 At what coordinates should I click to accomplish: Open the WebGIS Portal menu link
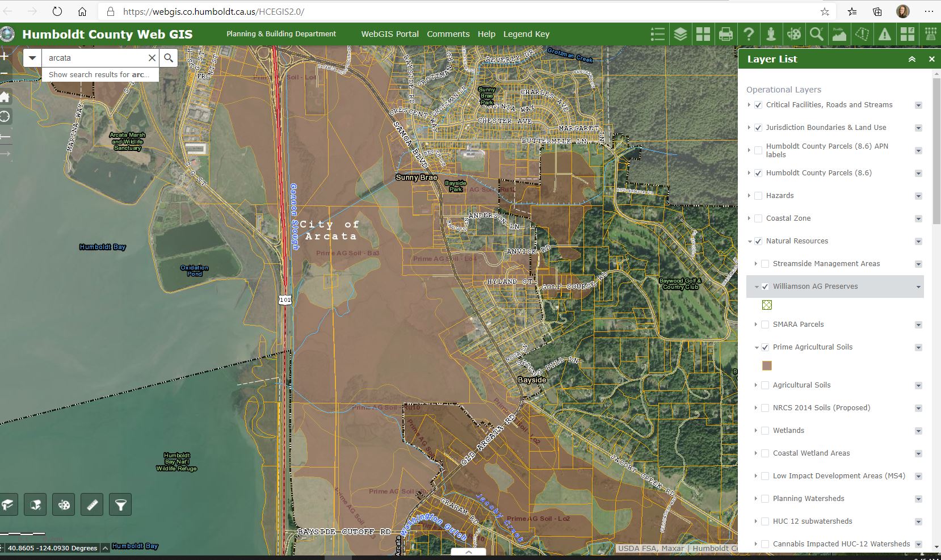click(x=390, y=34)
